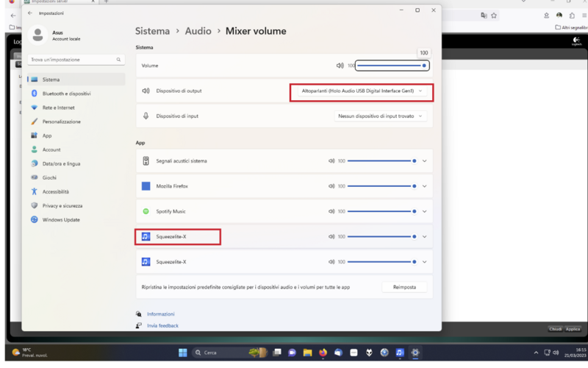Open Dispositivo di input dropdown

pyautogui.click(x=381, y=116)
